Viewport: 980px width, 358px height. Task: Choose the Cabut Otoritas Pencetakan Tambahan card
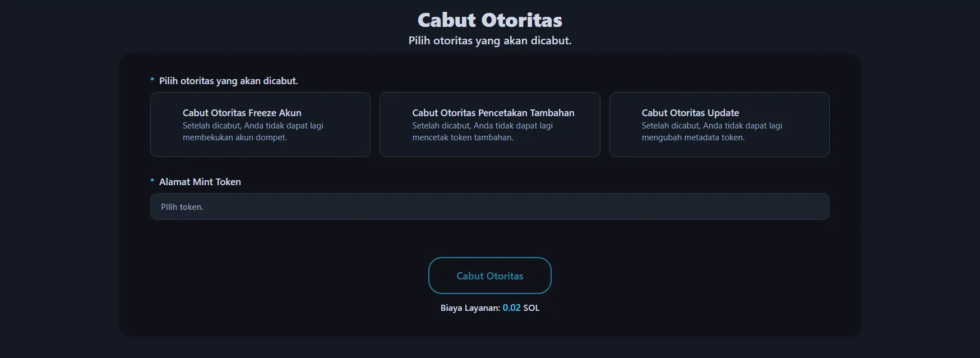(489, 125)
